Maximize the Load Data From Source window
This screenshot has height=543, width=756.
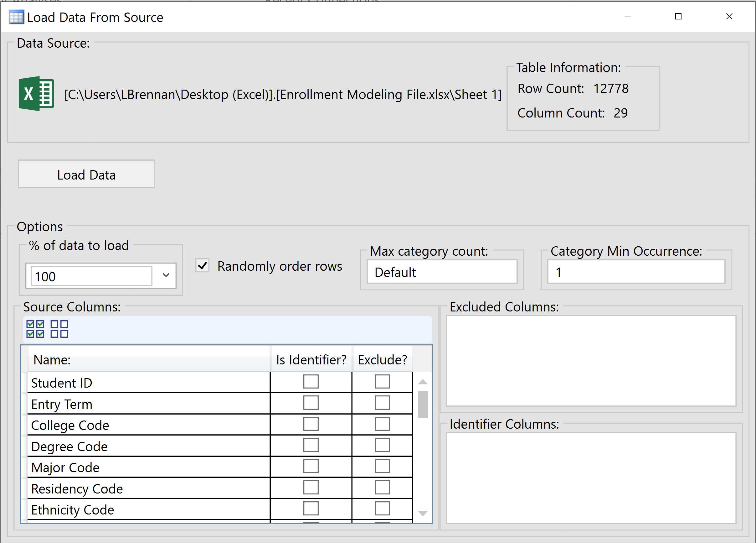tap(678, 16)
